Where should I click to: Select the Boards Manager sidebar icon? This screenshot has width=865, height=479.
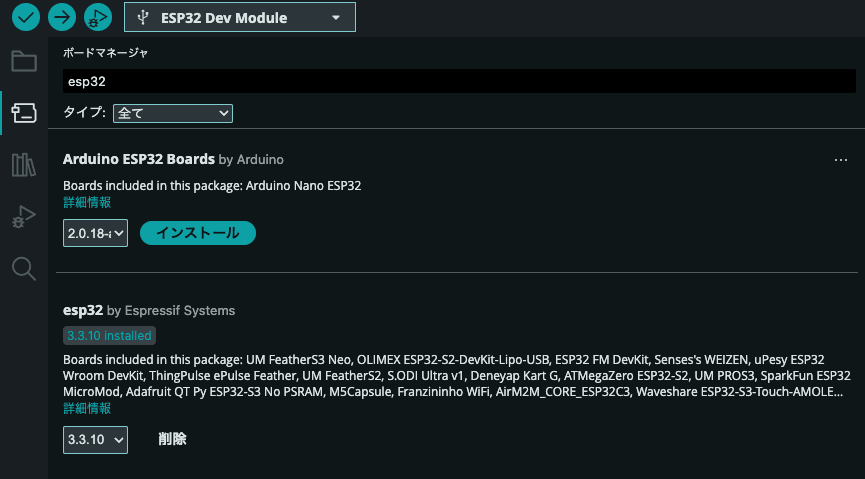click(24, 113)
